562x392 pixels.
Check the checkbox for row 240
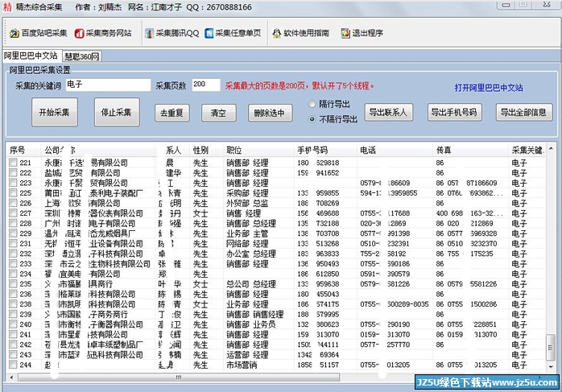coord(13,324)
